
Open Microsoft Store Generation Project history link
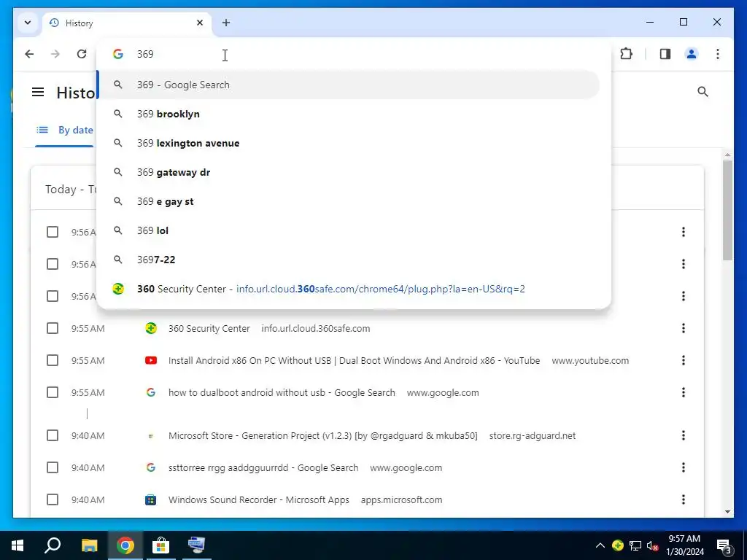coord(322,436)
